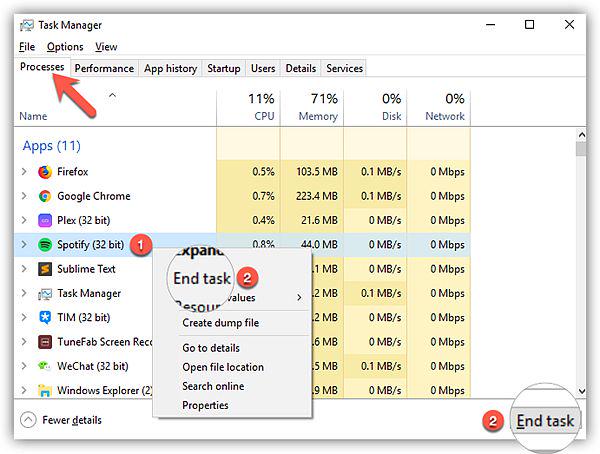Viewport: 600px width, 454px height.
Task: Switch to the Users tab
Action: (263, 69)
